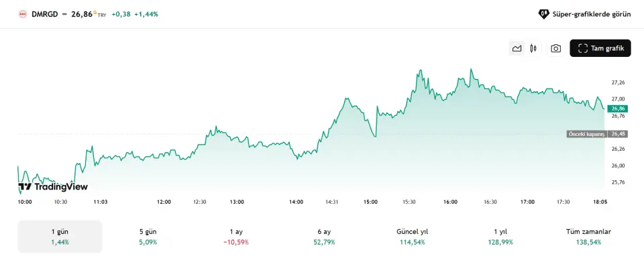The height and width of the screenshot is (274, 644).
Task: Select the 1 ay time range
Action: pos(235,236)
